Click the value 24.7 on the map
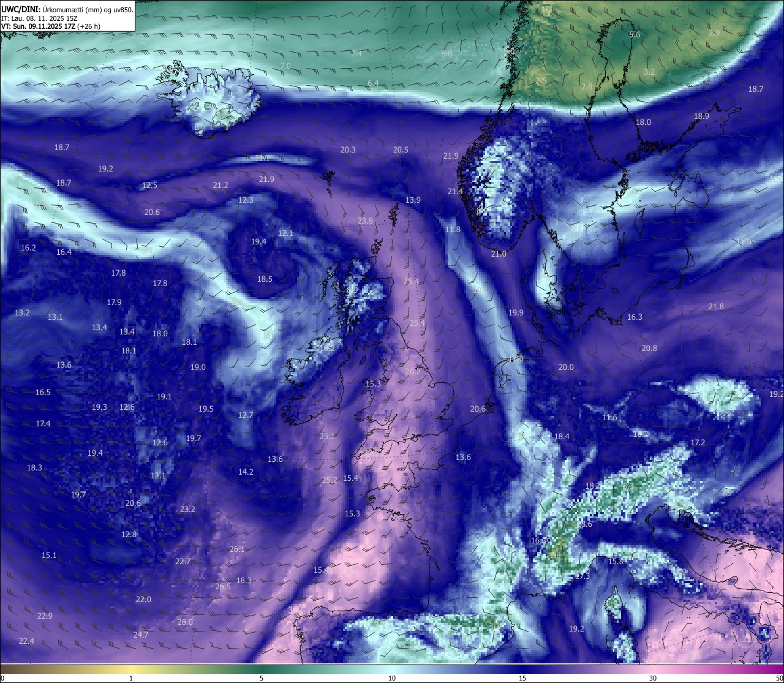 (x=141, y=635)
